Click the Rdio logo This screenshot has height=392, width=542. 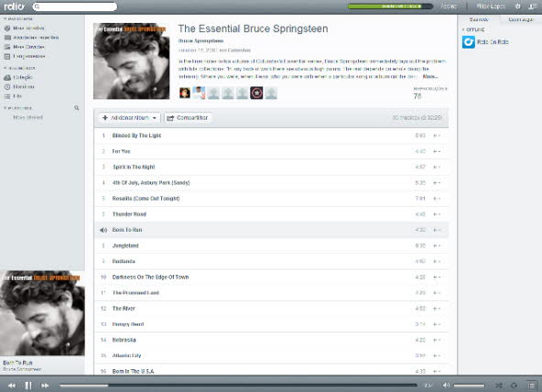pyautogui.click(x=14, y=6)
